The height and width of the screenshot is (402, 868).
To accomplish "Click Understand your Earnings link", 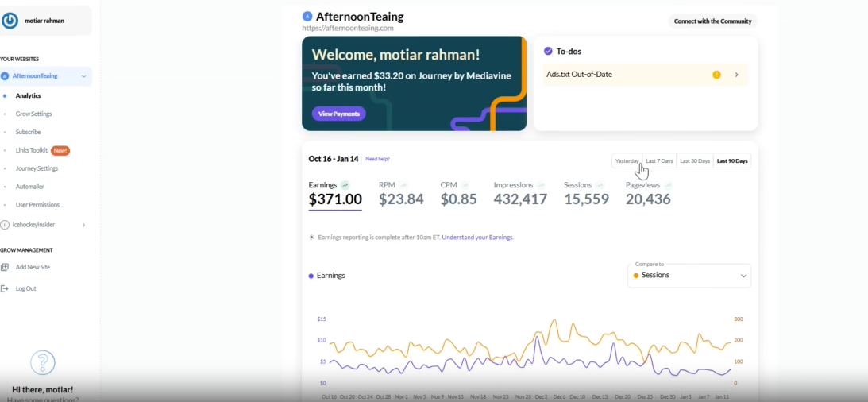I will 478,237.
